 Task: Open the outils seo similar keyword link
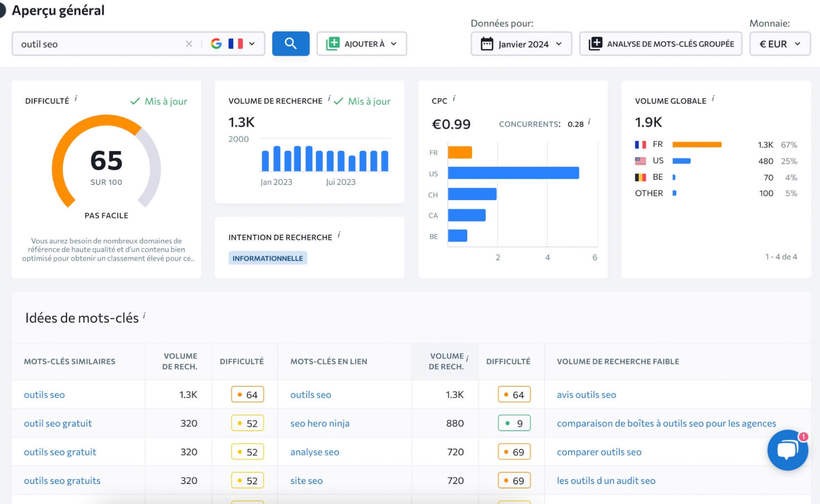44,395
